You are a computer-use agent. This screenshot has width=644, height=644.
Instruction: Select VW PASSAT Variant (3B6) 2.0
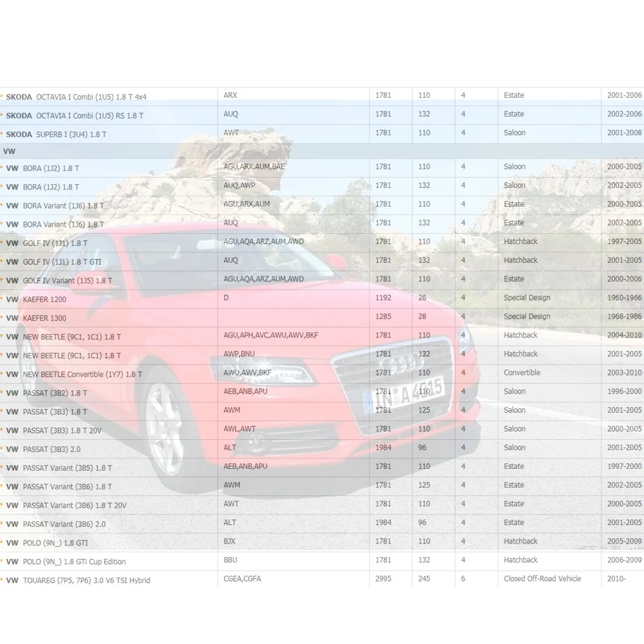click(x=56, y=524)
